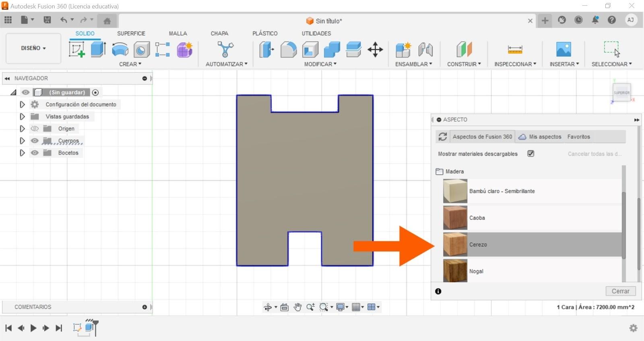
Task: Click the account AJ button
Action: pos(631,20)
